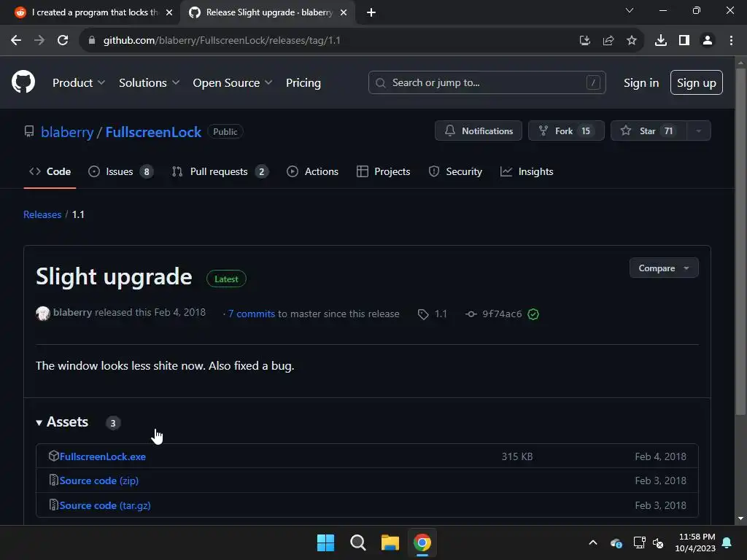Open a new browser tab with plus icon
This screenshot has width=747, height=560.
pos(371,12)
